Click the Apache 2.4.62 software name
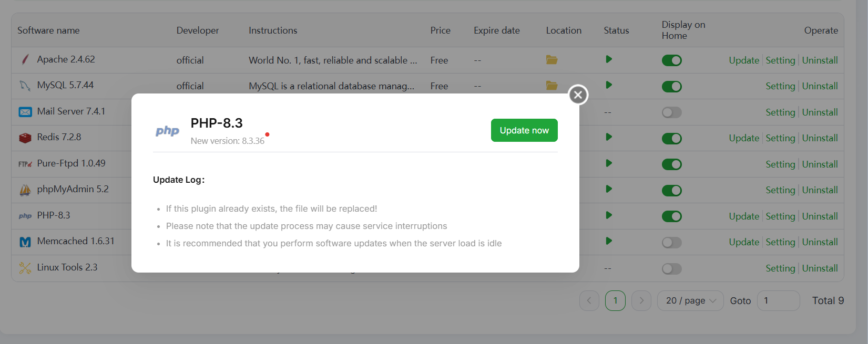Image resolution: width=868 pixels, height=344 pixels. coord(66,59)
